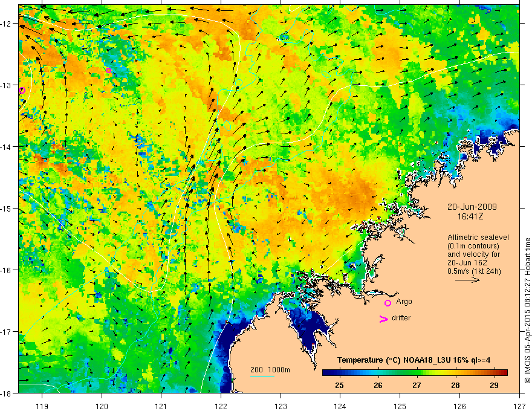Image resolution: width=532 pixels, height=411 pixels.
Task: Select the Argo float marker at left edge near -13
Action: (22, 90)
